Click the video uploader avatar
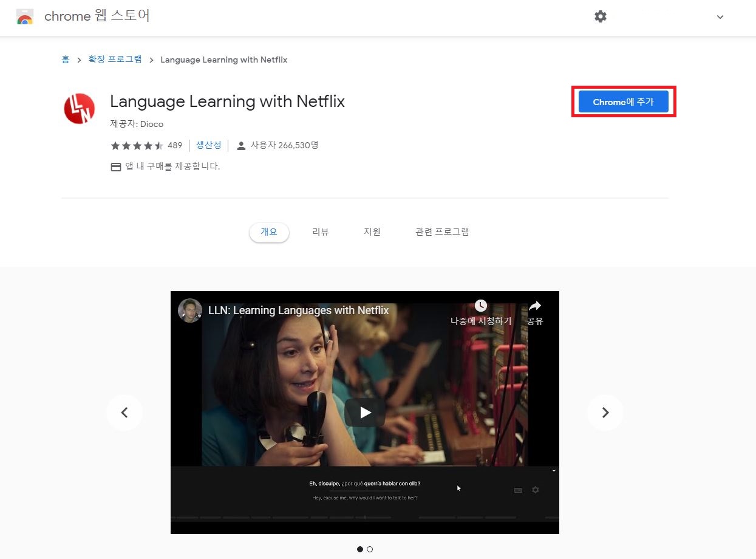The width and height of the screenshot is (756, 559). (190, 310)
